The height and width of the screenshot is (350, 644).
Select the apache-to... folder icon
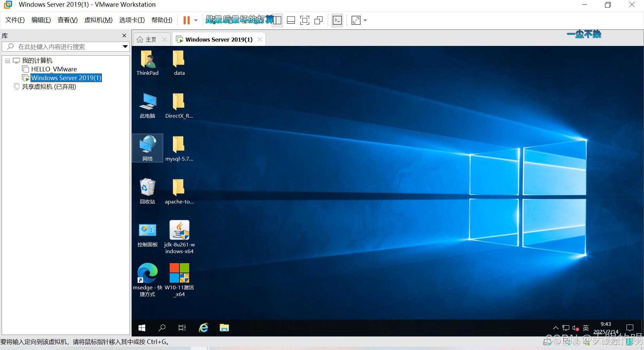point(179,191)
